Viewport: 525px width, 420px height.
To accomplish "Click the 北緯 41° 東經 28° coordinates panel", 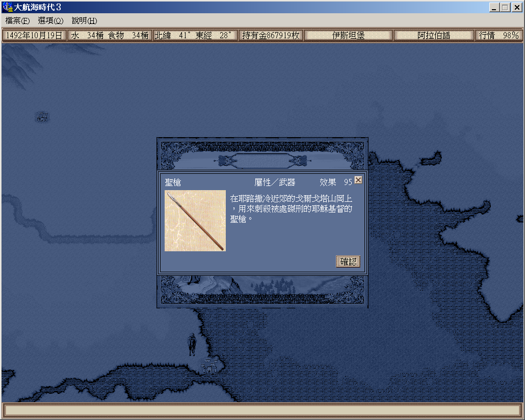I will (195, 36).
